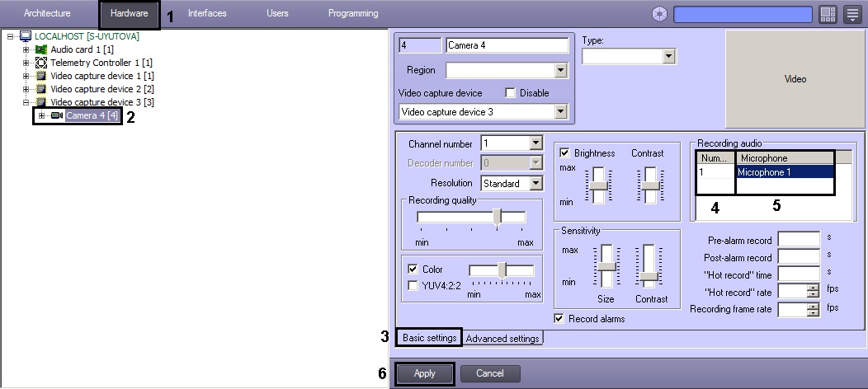Switch to the Users tab
This screenshot has width=868, height=389.
coord(277,13)
